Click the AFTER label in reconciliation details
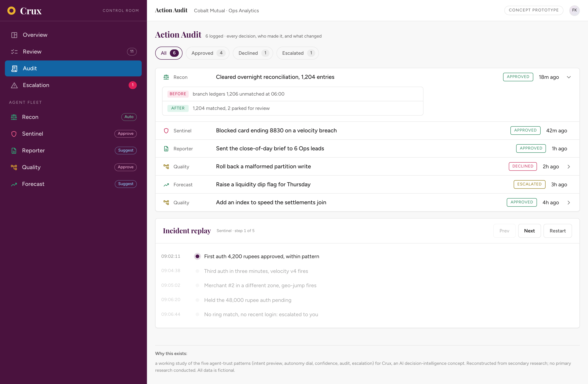Image resolution: width=588 pixels, height=384 pixels. click(178, 108)
